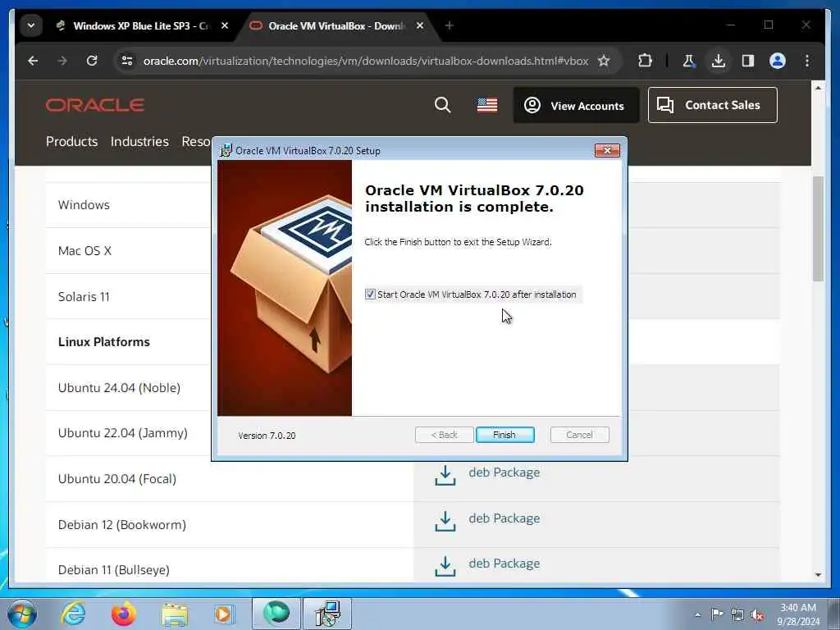Click Ubuntu 20.04 (Focal) row text
Screen dimensions: 840x630
coord(117,479)
